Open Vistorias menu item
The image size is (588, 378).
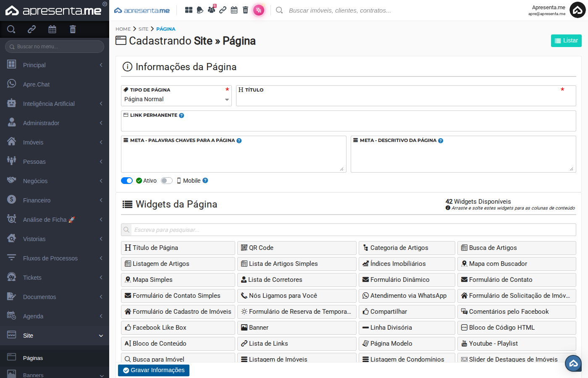(x=55, y=239)
